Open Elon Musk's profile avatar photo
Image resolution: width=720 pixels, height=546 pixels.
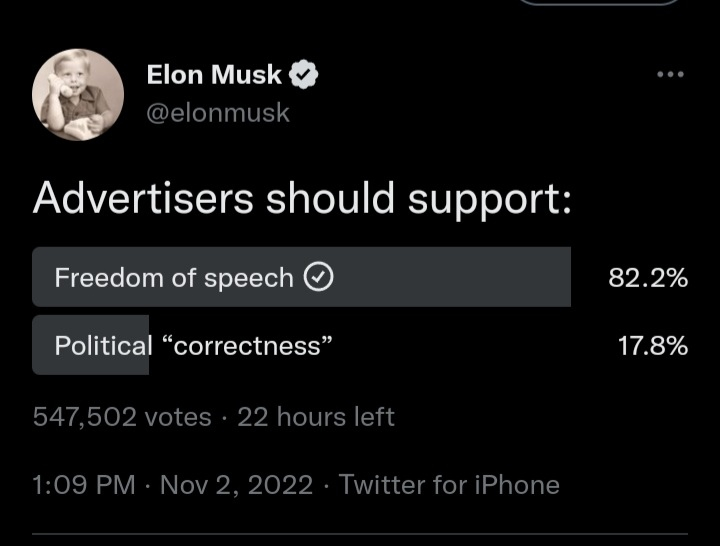coord(78,94)
